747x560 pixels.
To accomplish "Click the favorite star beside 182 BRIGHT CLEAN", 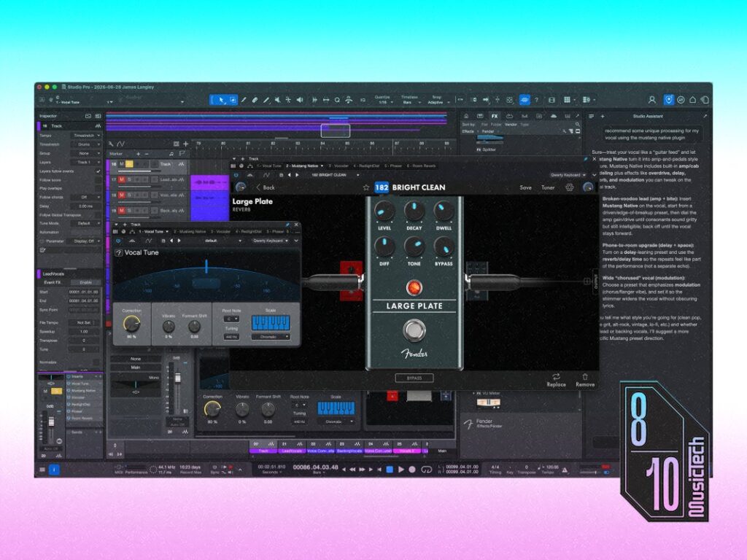I will pyautogui.click(x=366, y=187).
